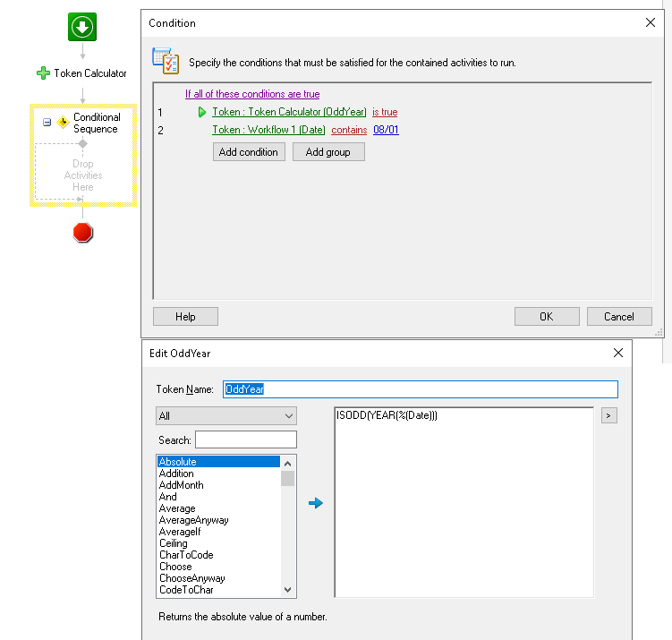
Task: Select AddMonth in the function list
Action: tap(181, 485)
